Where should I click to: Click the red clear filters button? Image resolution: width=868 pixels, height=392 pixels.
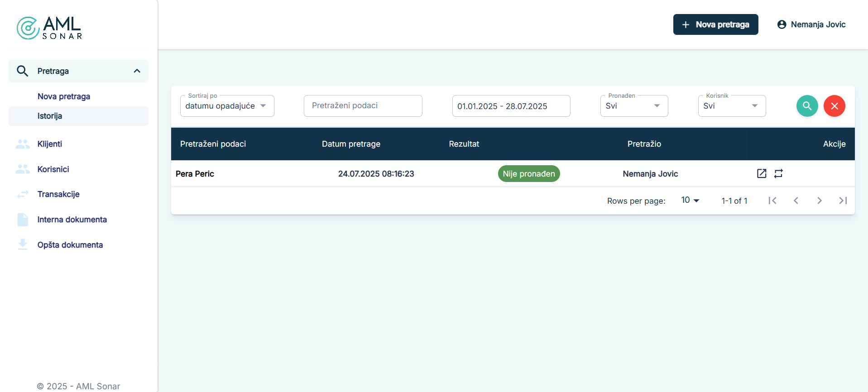(x=834, y=106)
